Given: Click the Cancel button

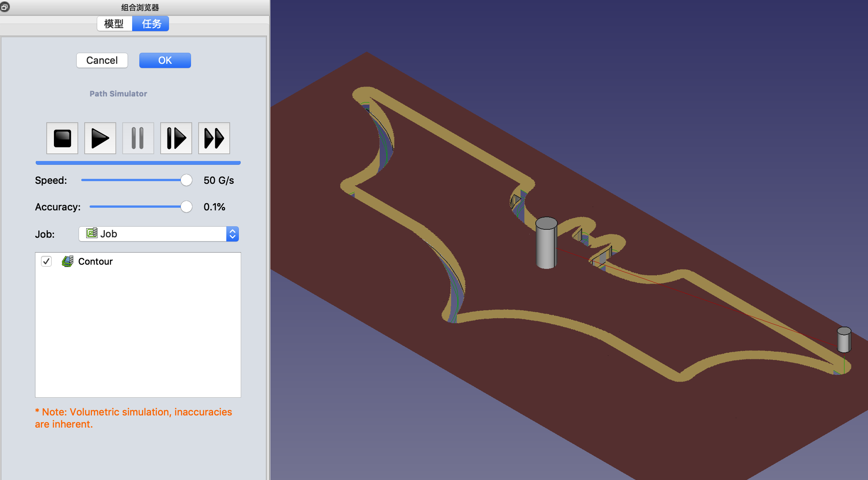Looking at the screenshot, I should (x=102, y=60).
